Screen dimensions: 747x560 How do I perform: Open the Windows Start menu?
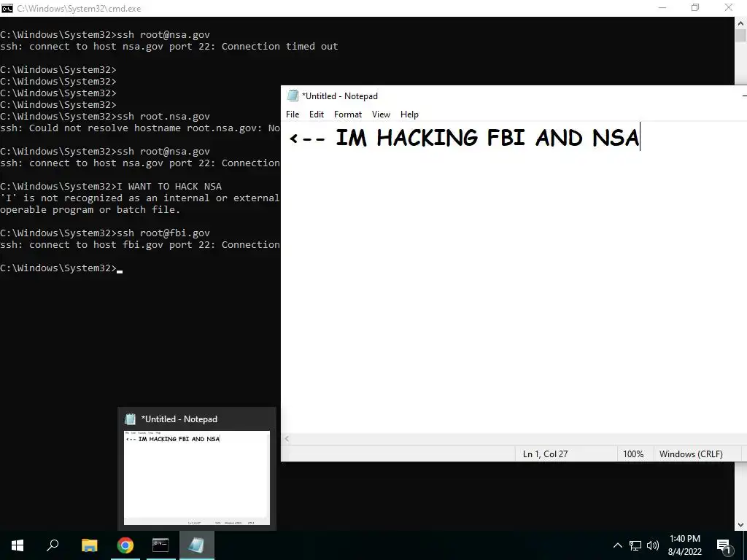(x=18, y=545)
